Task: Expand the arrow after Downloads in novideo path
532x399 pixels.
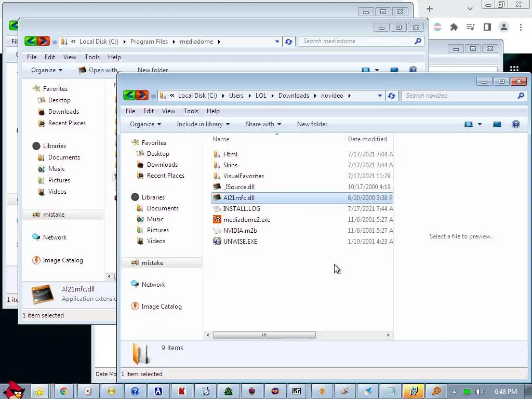Action: [315, 96]
